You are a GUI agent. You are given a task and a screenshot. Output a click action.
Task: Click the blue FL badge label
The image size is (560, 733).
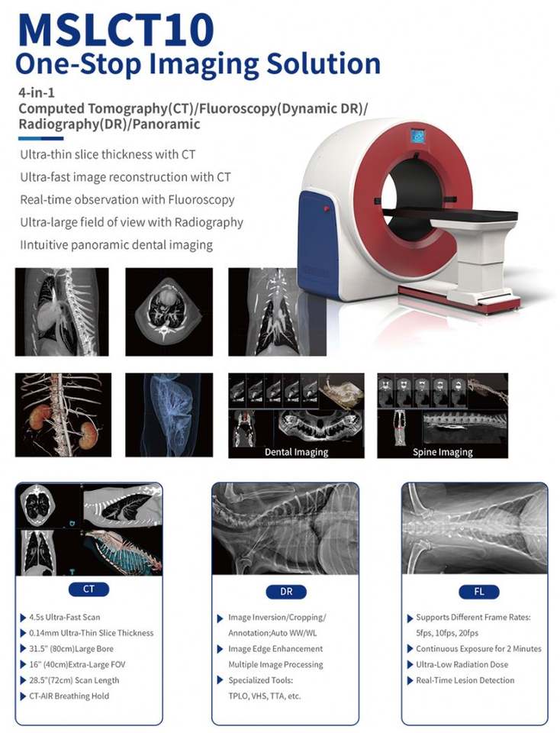pyautogui.click(x=478, y=592)
